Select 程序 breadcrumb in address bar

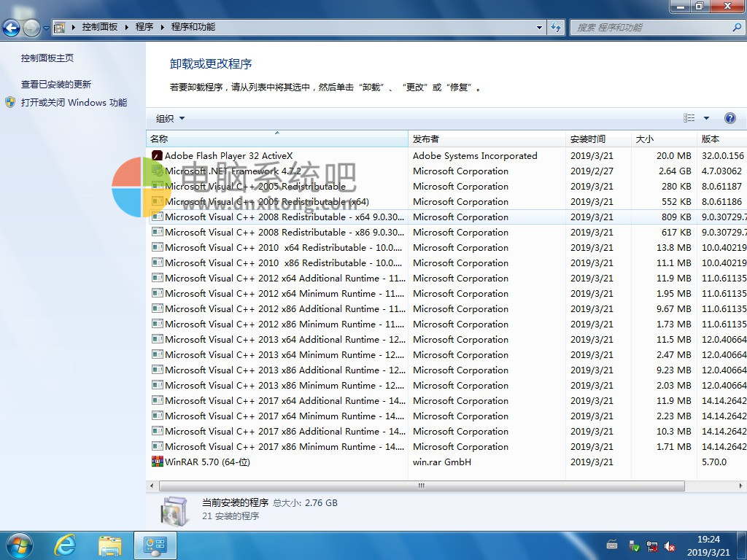[144, 27]
